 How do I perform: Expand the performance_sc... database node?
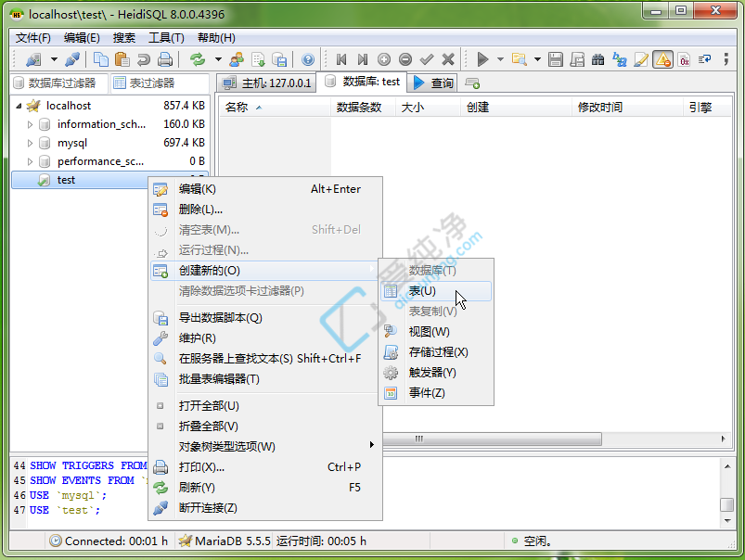click(30, 161)
